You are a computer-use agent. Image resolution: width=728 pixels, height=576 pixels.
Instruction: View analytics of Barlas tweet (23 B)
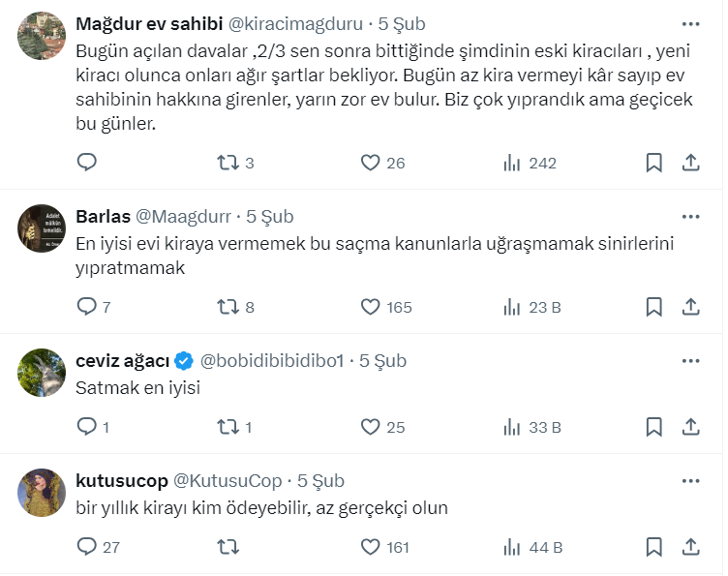pyautogui.click(x=512, y=307)
